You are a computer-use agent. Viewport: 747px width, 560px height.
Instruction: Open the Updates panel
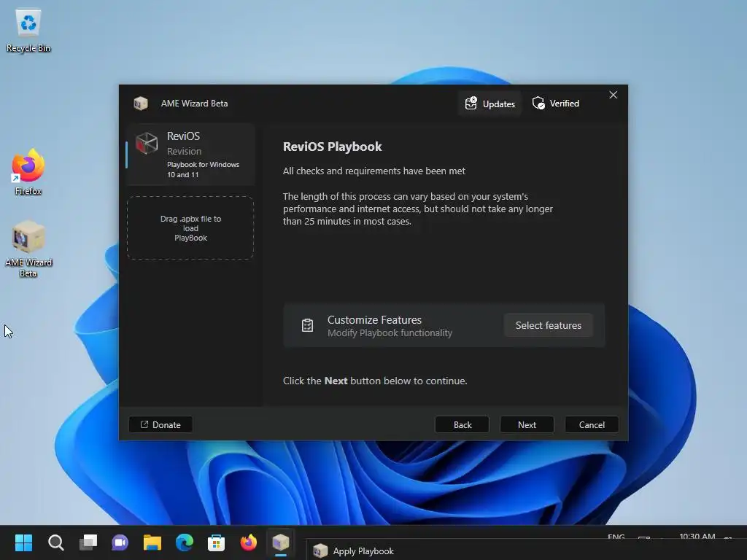489,104
